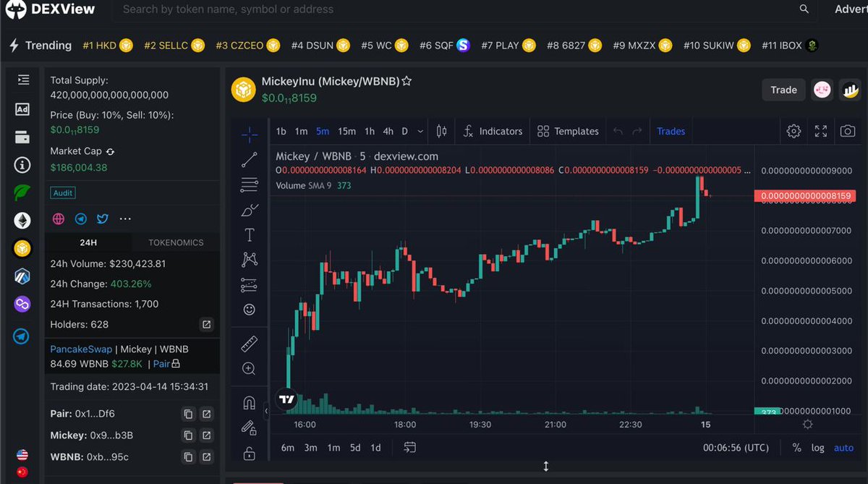
Task: Toggle lock all drawing tools
Action: (249, 454)
